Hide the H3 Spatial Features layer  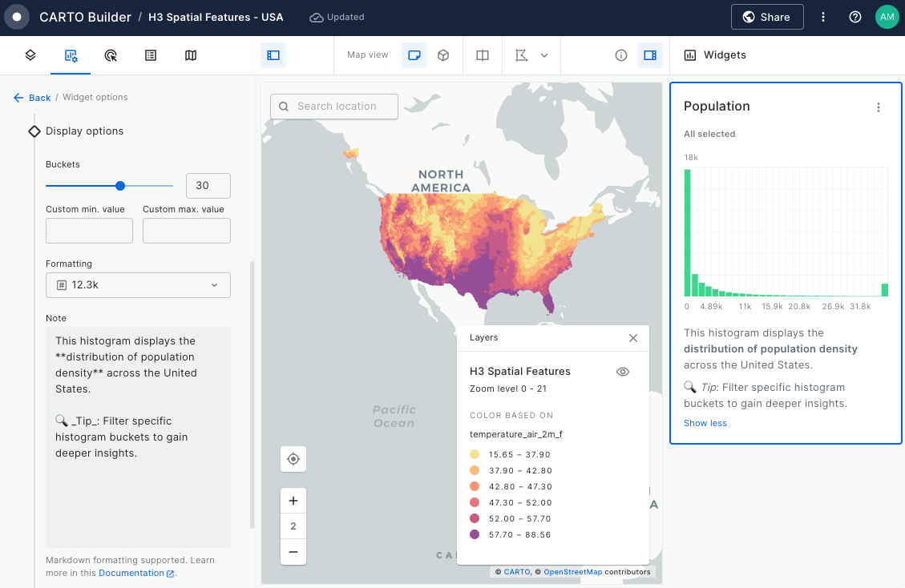(x=623, y=372)
